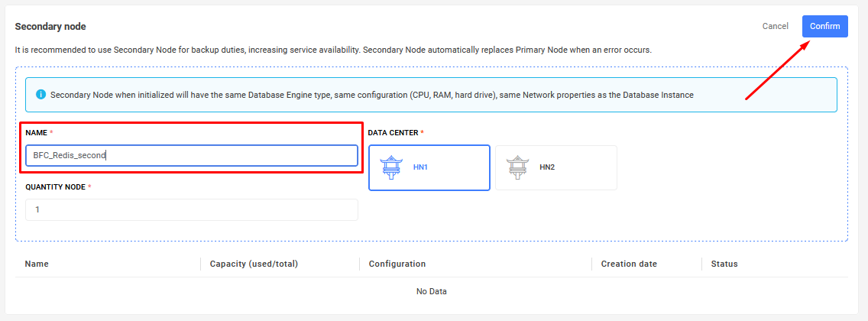Cancel the secondary node creation
Screen dimensions: 868x321
click(x=775, y=26)
